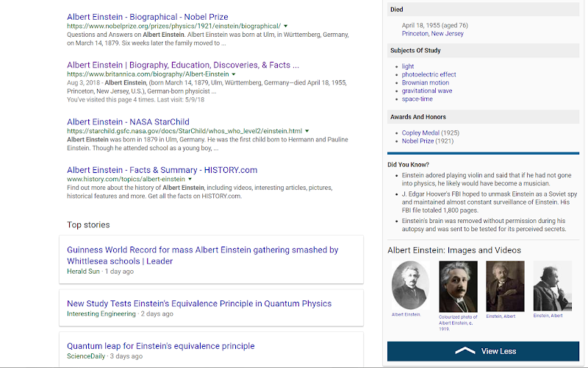This screenshot has height=368, width=588.
Task: Click the 'Colourized photo of Albert Einstein, c. 1919' caption
Action: pyautogui.click(x=458, y=323)
